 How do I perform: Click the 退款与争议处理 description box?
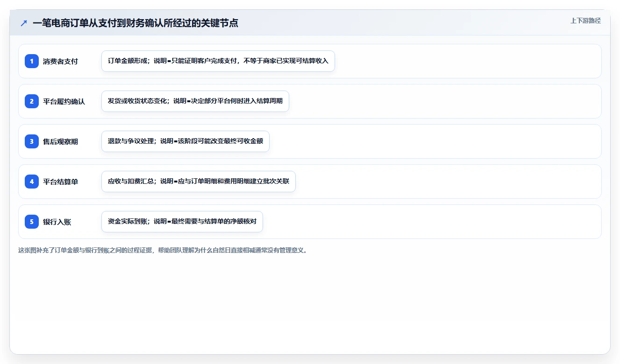click(x=185, y=141)
